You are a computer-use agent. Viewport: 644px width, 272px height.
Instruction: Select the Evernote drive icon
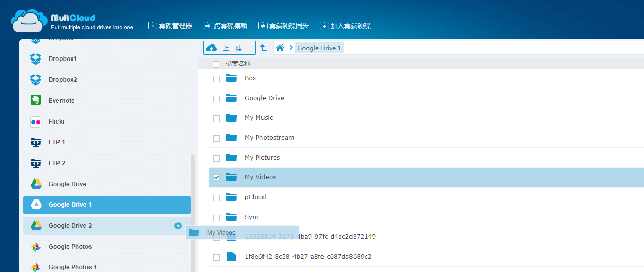pyautogui.click(x=35, y=101)
